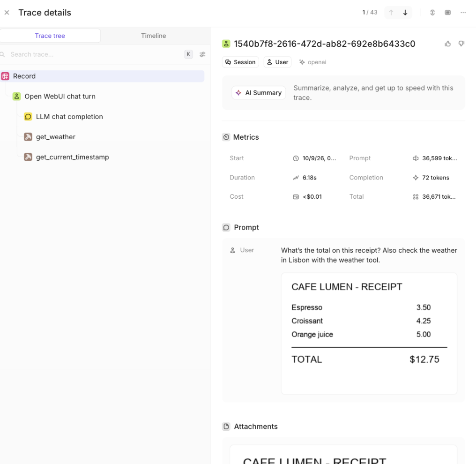Click the expand/collapse view icon in header
The width and height of the screenshot is (476, 464).
pyautogui.click(x=432, y=13)
